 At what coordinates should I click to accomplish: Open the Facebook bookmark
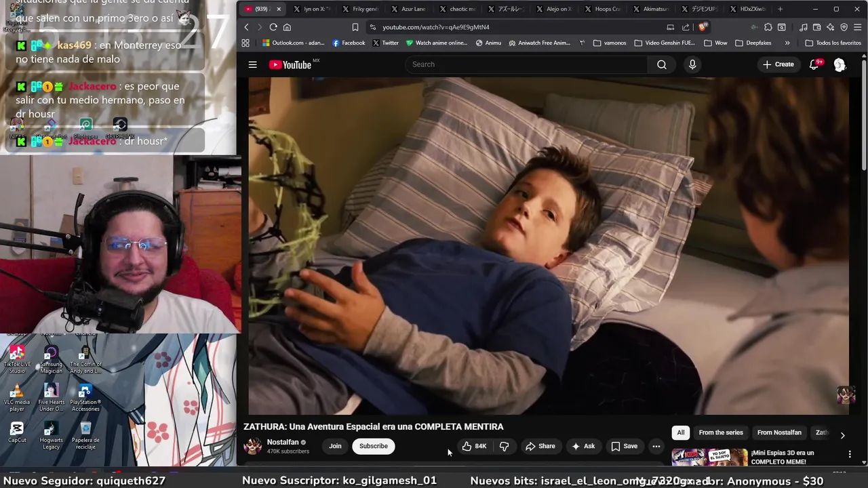349,43
